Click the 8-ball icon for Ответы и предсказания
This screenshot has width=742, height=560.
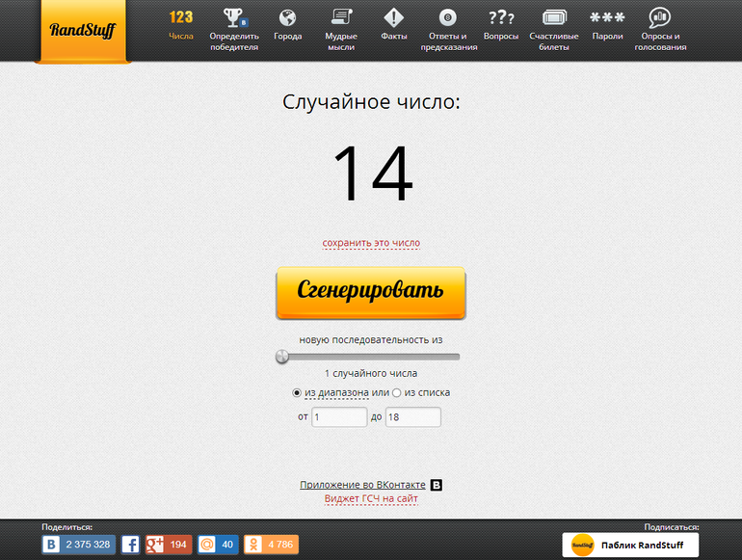(x=447, y=17)
